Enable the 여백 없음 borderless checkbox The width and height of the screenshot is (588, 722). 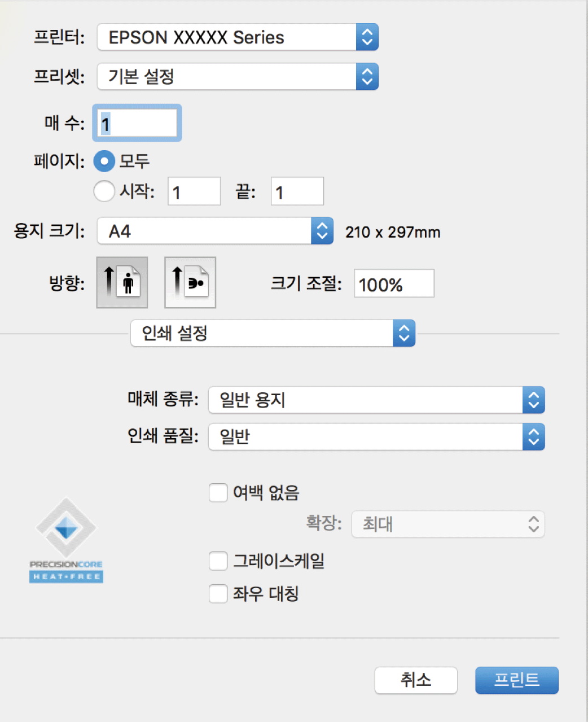click(x=218, y=492)
